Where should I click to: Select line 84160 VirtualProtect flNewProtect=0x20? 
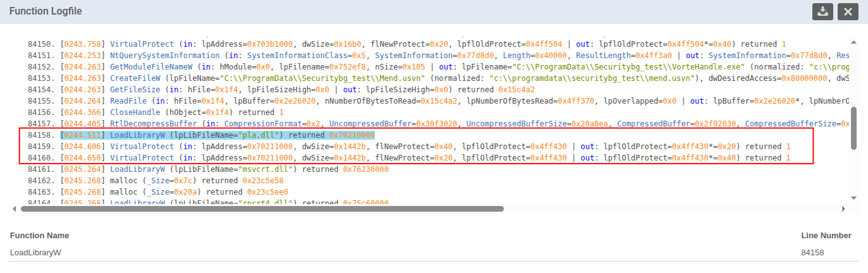pos(409,158)
